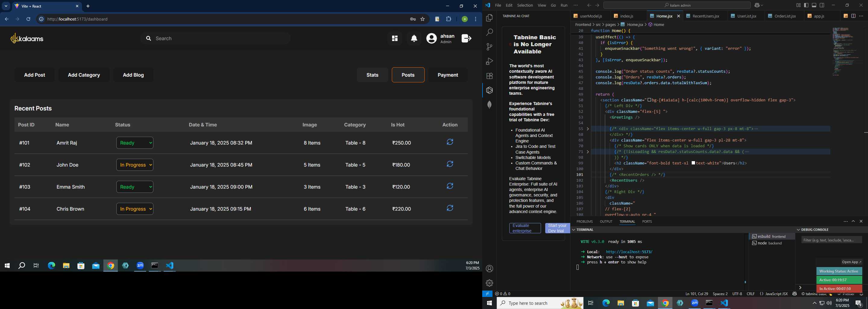The height and width of the screenshot is (309, 868).
Task: Click refresh action for John Doe row
Action: pyautogui.click(x=450, y=164)
